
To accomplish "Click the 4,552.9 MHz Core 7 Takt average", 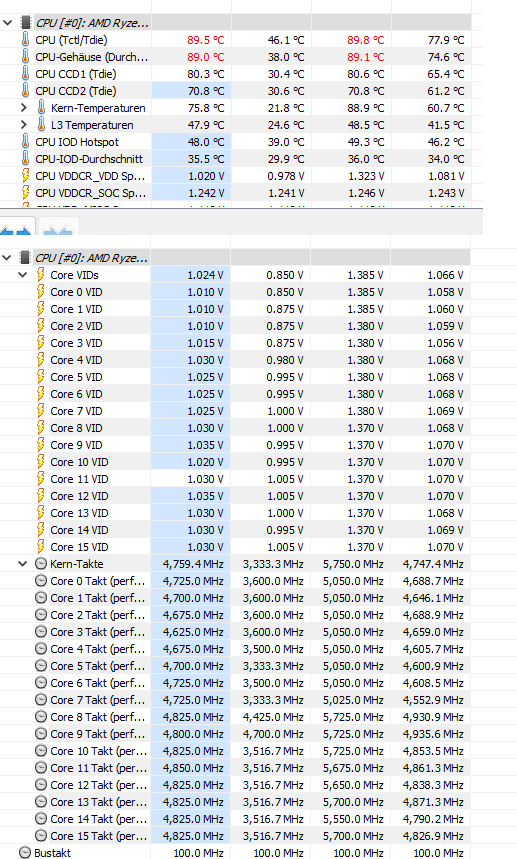I will [x=433, y=700].
